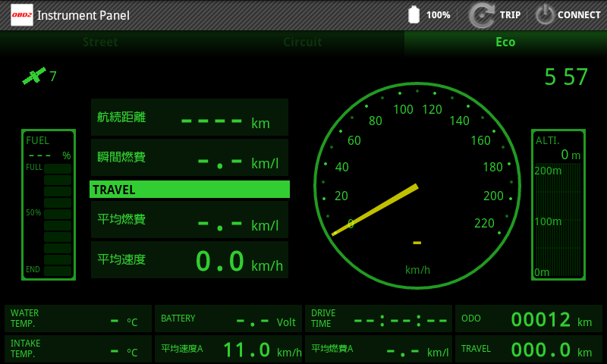This screenshot has width=607, height=364.
Task: Tap the ODO 00012 km cell
Action: (x=529, y=318)
